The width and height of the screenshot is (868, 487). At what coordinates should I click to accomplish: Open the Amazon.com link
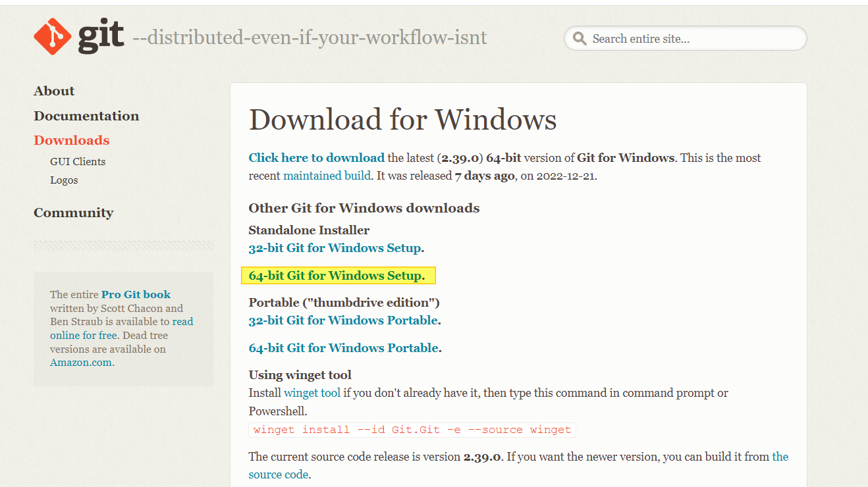[81, 363]
